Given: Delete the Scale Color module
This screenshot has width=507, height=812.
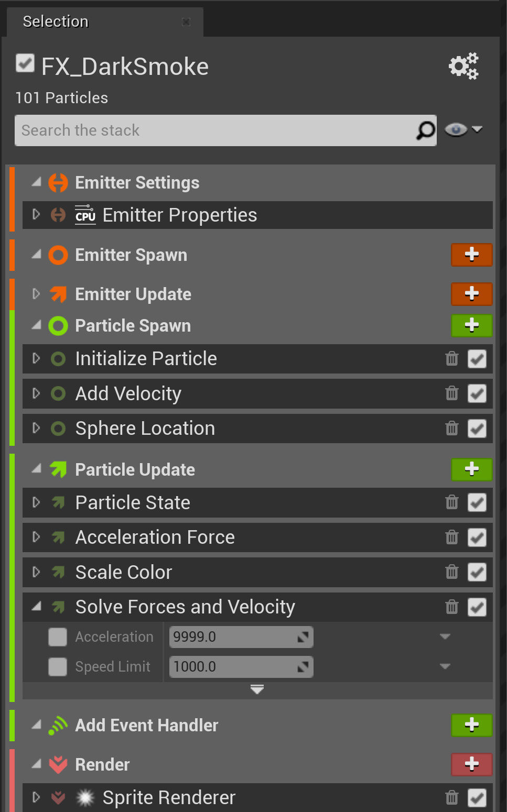Looking at the screenshot, I should (451, 572).
